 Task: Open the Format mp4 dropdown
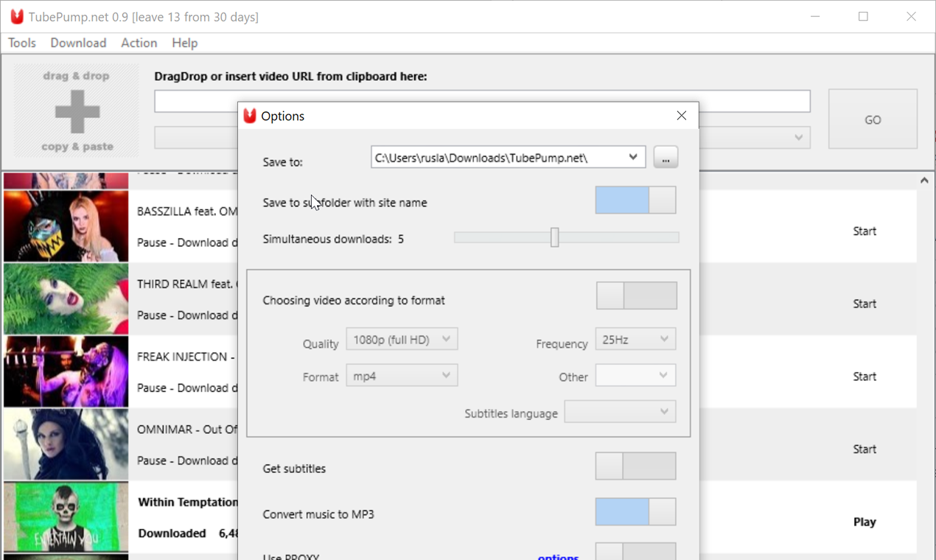coord(402,375)
